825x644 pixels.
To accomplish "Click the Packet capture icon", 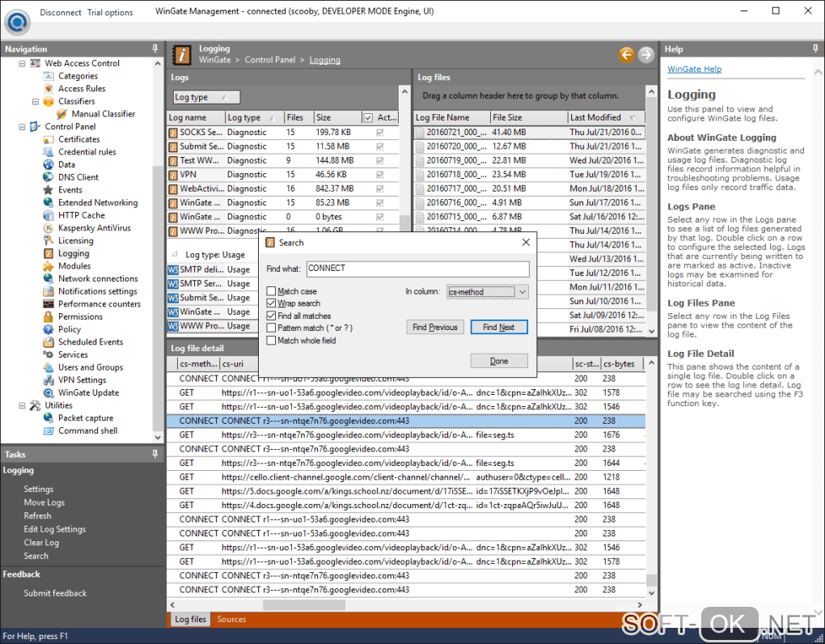I will (49, 417).
